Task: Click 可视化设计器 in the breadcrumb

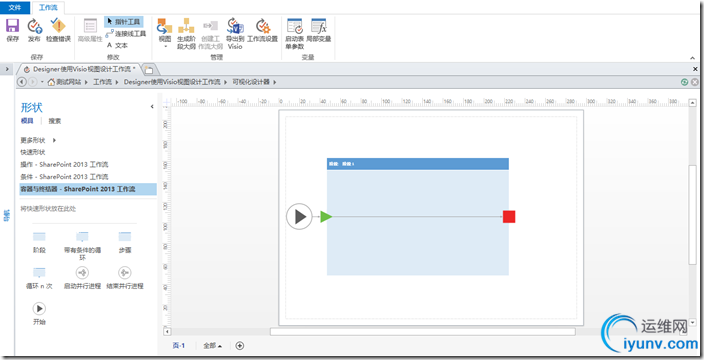Action: (x=251, y=82)
